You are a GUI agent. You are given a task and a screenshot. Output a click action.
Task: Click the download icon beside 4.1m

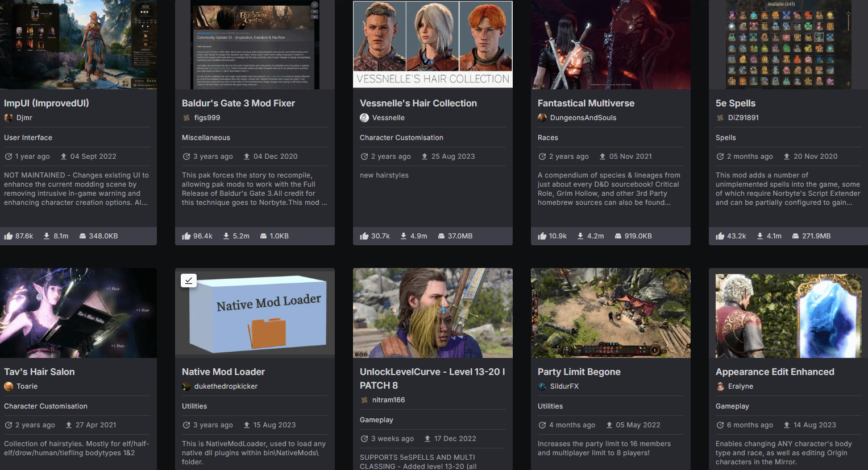[x=760, y=236]
